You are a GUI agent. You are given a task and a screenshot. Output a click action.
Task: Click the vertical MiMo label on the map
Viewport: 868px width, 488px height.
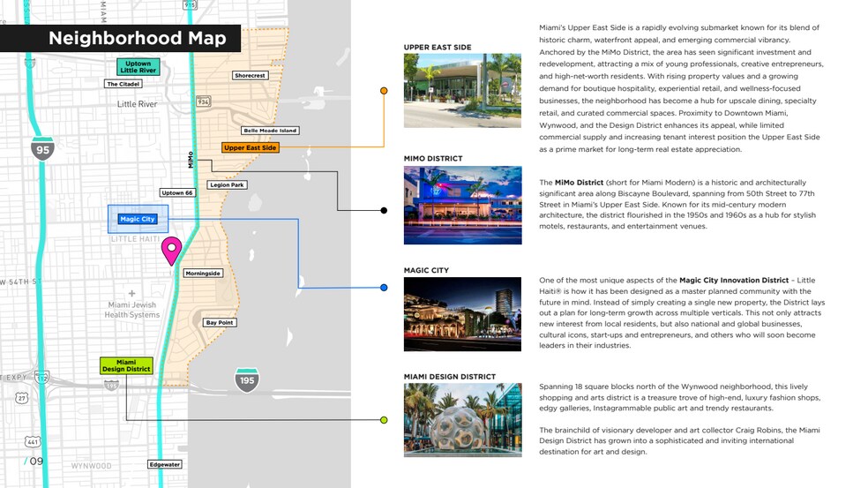pos(191,160)
